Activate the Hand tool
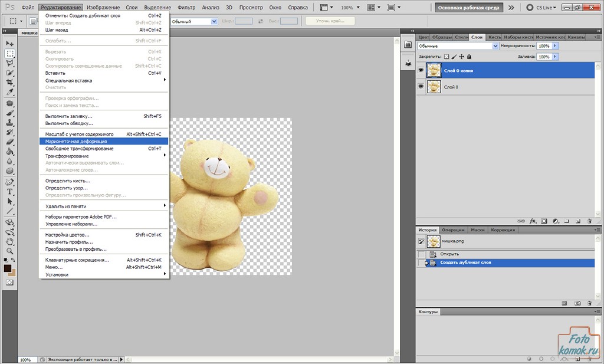 click(x=10, y=241)
